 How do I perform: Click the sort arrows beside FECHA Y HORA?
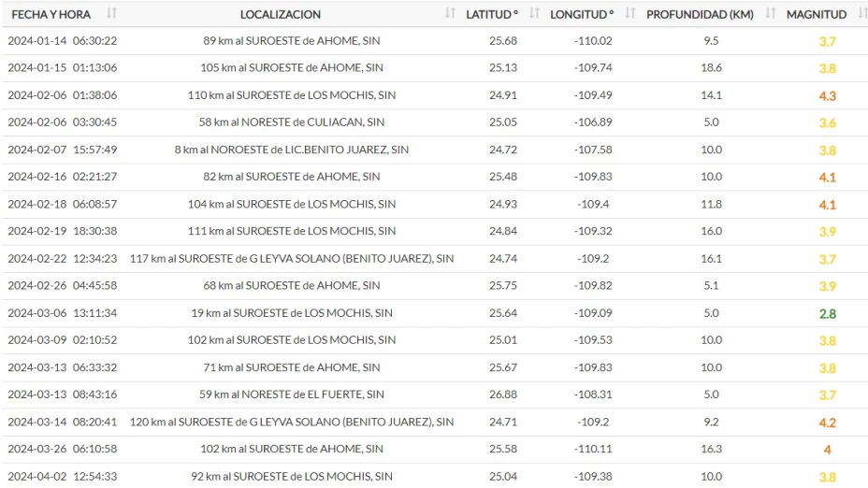point(112,14)
